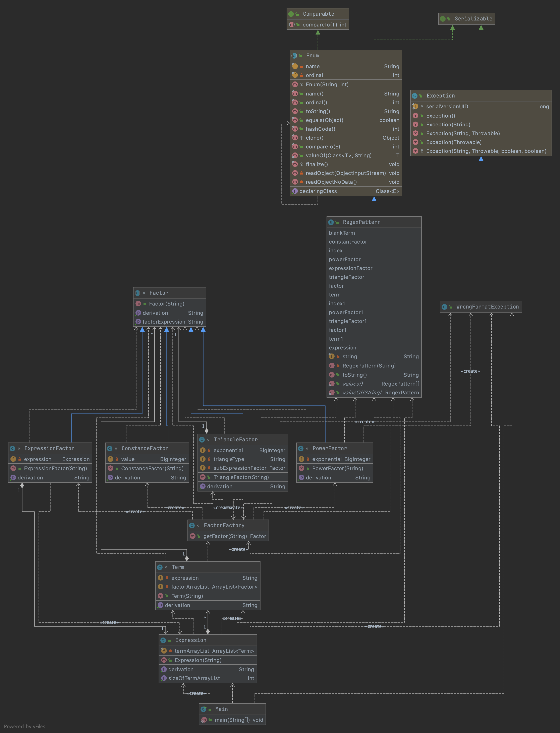Image resolution: width=560 pixels, height=733 pixels.
Task: Click the serialVersionUID field icon
Action: [415, 107]
